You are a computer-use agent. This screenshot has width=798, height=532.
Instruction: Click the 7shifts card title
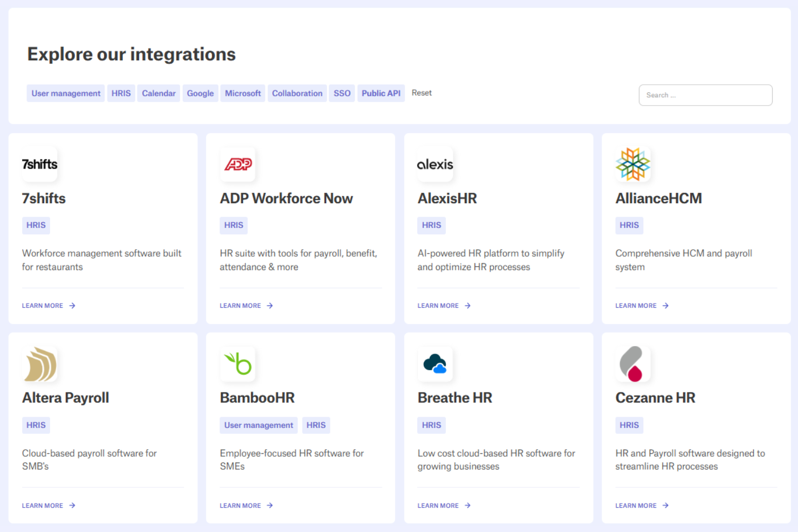44,198
